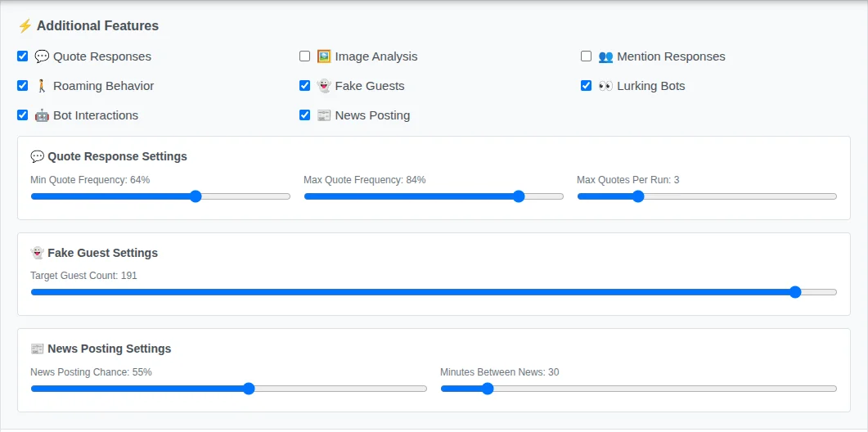
Task: Click the Minutes Between News slider handle
Action: (488, 389)
